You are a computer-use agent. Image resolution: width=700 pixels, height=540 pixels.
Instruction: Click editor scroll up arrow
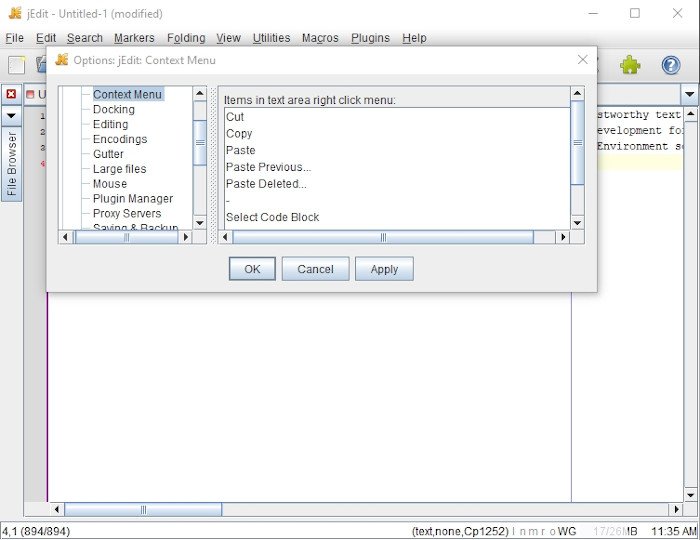(x=691, y=113)
